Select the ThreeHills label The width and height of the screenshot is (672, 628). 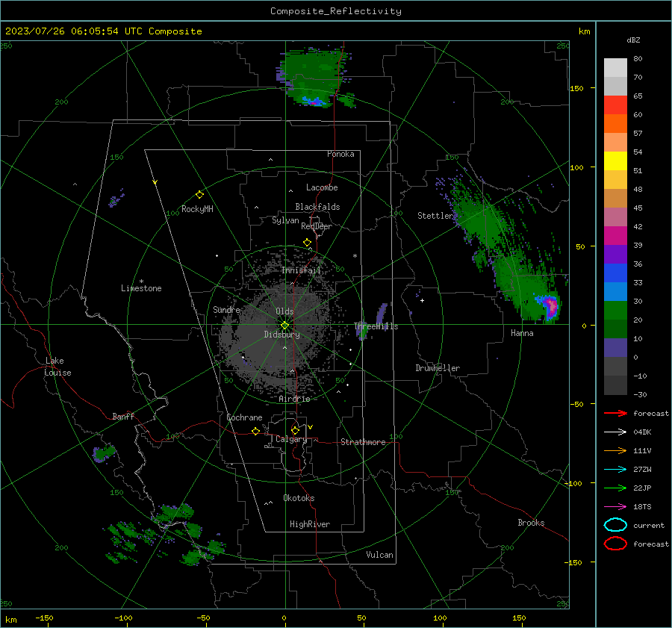[x=376, y=326]
